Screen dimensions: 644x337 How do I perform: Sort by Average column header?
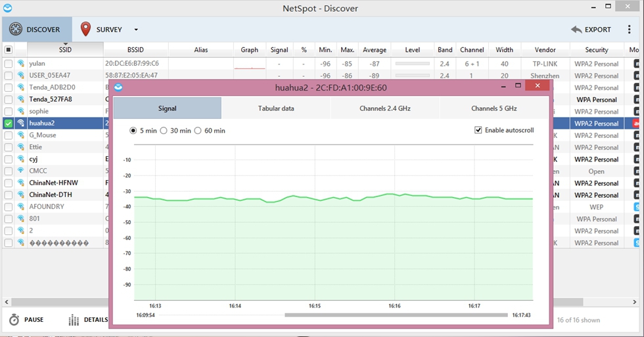374,50
